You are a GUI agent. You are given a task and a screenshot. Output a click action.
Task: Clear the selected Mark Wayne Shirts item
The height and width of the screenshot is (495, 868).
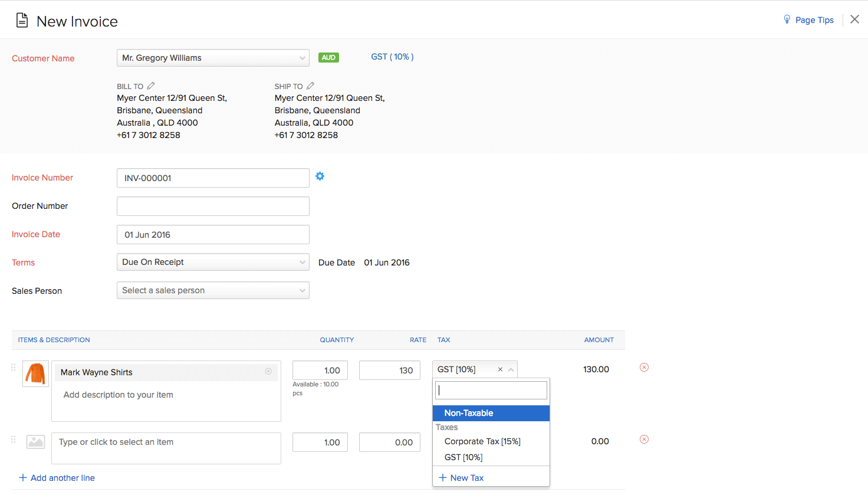pyautogui.click(x=268, y=371)
